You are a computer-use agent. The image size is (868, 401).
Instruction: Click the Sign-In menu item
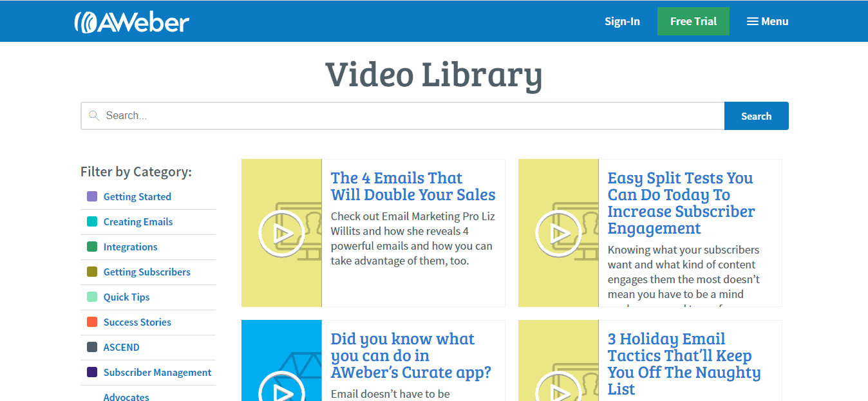click(621, 21)
